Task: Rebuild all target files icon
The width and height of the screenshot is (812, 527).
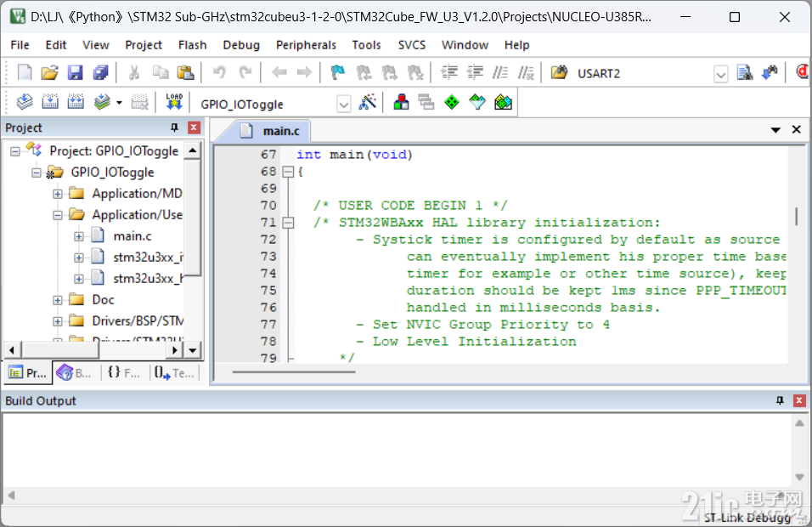Action: 76,102
